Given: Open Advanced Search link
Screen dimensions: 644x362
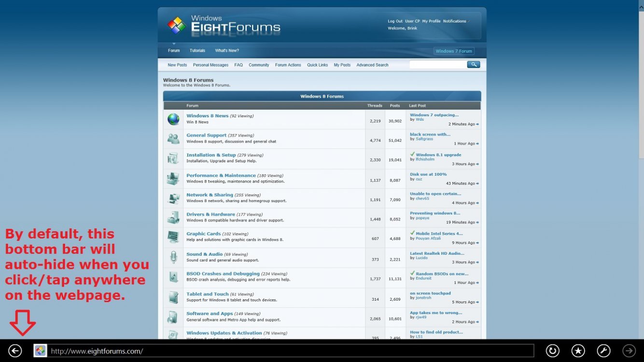Looking at the screenshot, I should tap(372, 65).
